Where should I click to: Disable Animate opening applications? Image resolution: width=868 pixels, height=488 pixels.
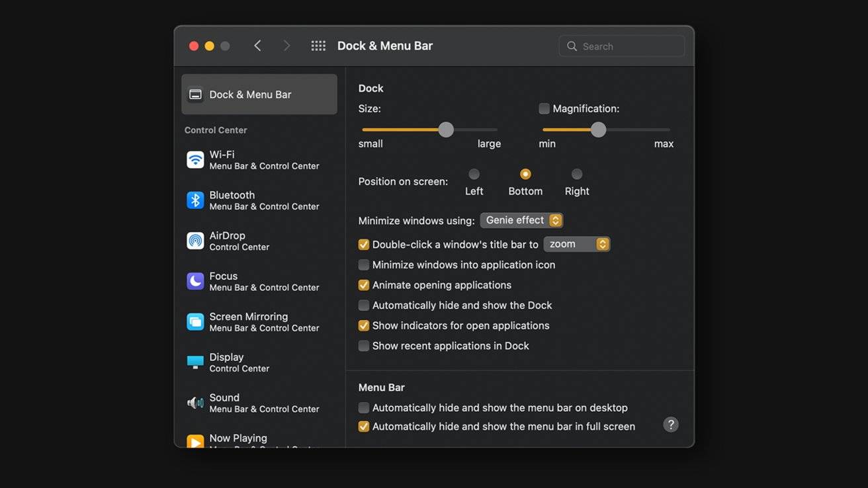click(364, 285)
